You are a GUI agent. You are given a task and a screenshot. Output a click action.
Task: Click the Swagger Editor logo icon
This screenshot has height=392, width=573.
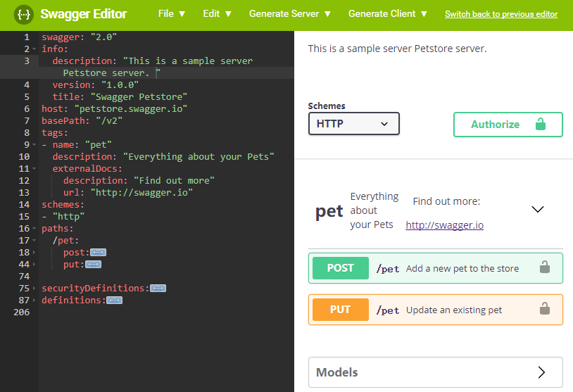coord(24,15)
